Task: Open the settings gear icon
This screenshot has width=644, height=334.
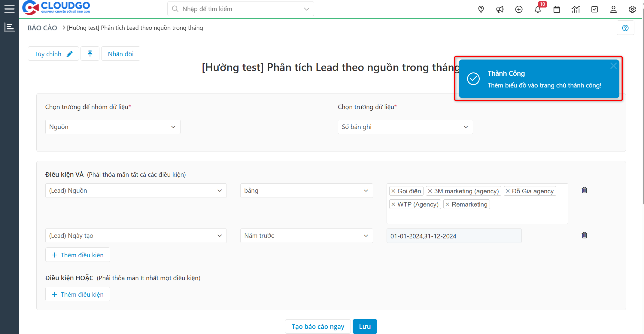Action: coord(632,9)
